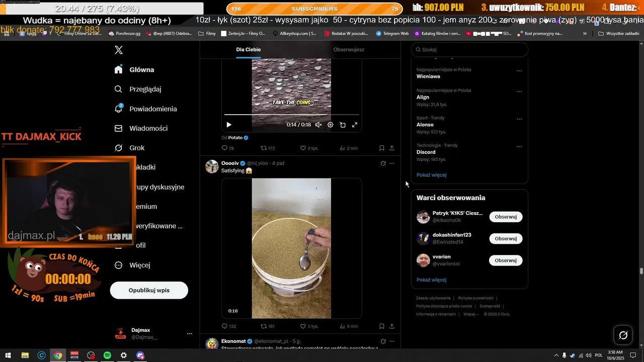This screenshot has height=362, width=644.
Task: Like the post with 2 tys. likes
Action: pyautogui.click(x=309, y=148)
